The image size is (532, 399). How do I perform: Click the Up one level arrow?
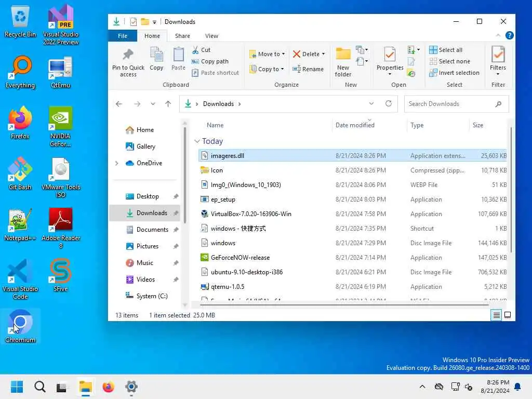point(168,104)
